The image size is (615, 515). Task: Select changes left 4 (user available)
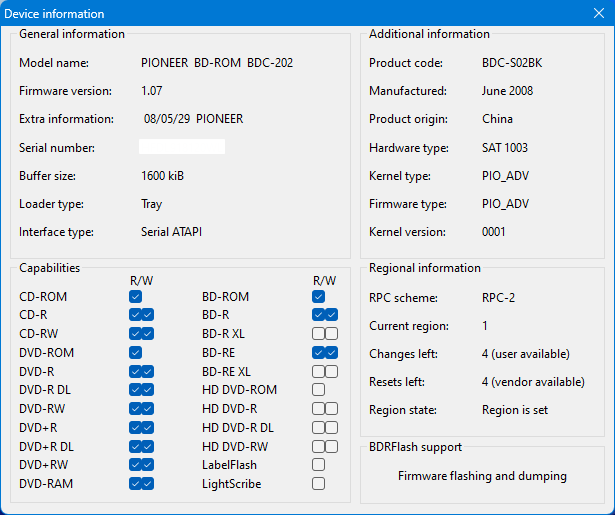tap(526, 354)
